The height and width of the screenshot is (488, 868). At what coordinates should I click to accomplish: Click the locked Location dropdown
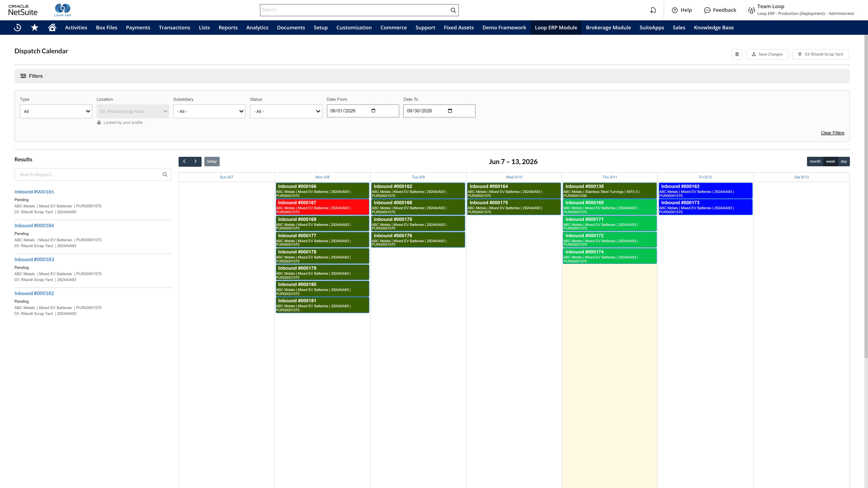click(133, 111)
